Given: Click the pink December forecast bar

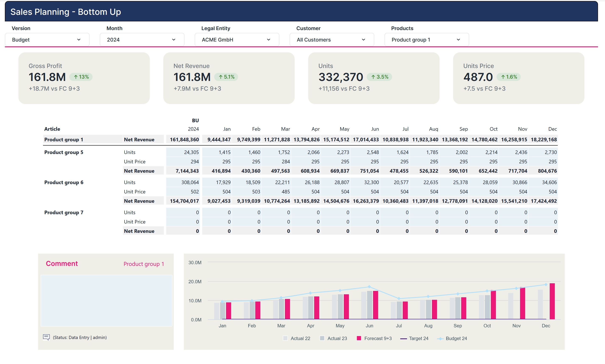Looking at the screenshot, I should (x=552, y=301).
